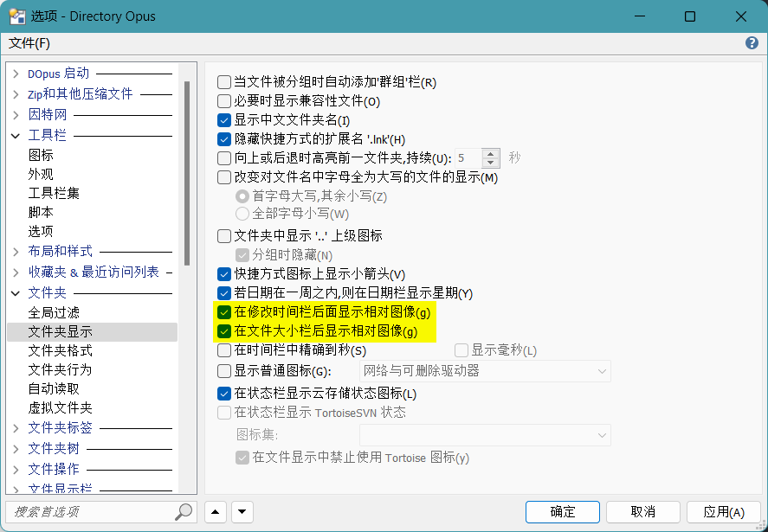Uncheck 在修改时间栏后面显示相对图像 option
The height and width of the screenshot is (532, 768).
(x=224, y=312)
